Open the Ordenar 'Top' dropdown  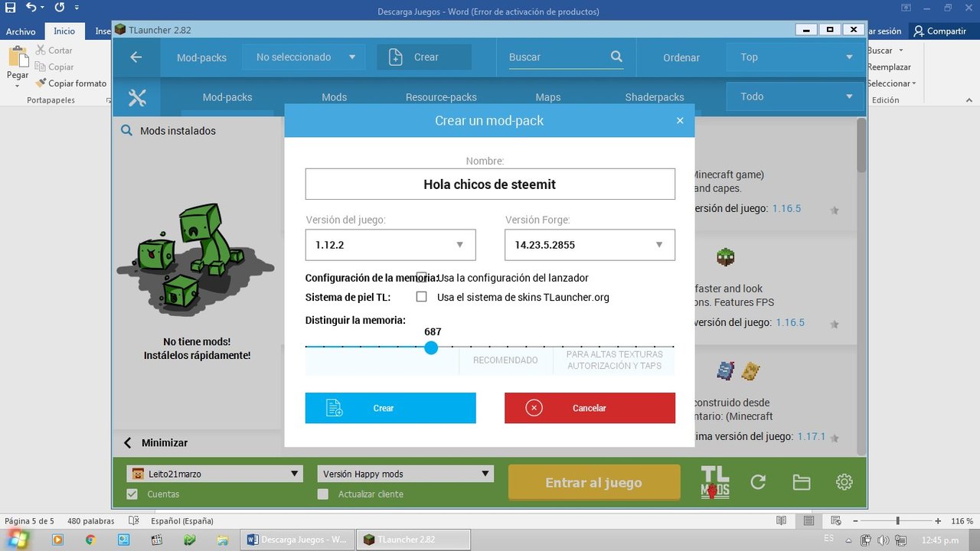[x=796, y=57]
